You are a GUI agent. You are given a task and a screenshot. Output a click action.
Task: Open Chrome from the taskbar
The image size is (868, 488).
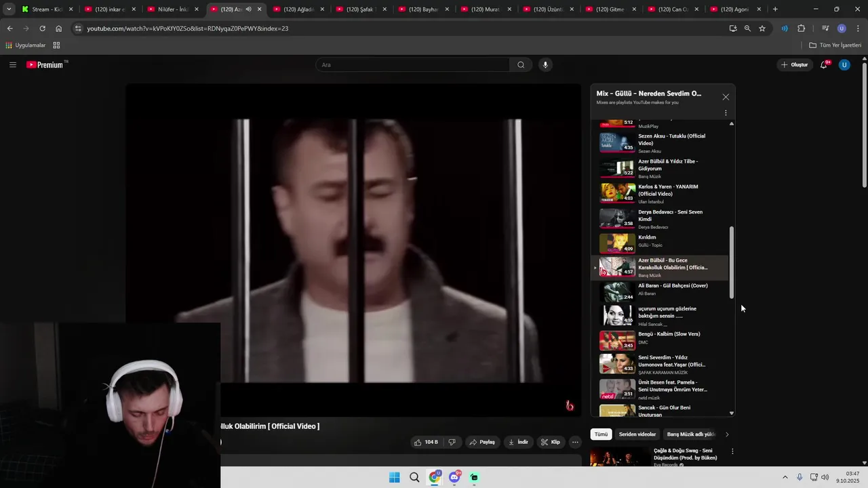pos(435,477)
